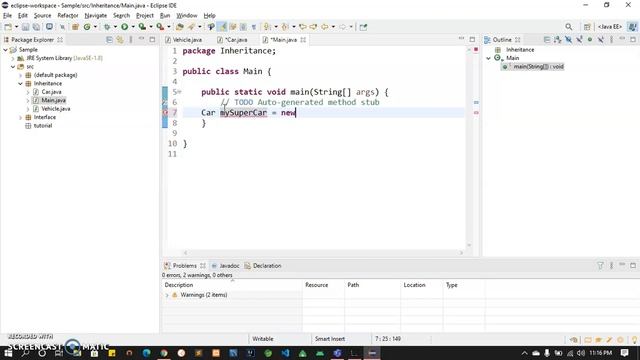Screen dimensions: 640x360
Task: Open Package Explorer view menu
Action: point(131,40)
